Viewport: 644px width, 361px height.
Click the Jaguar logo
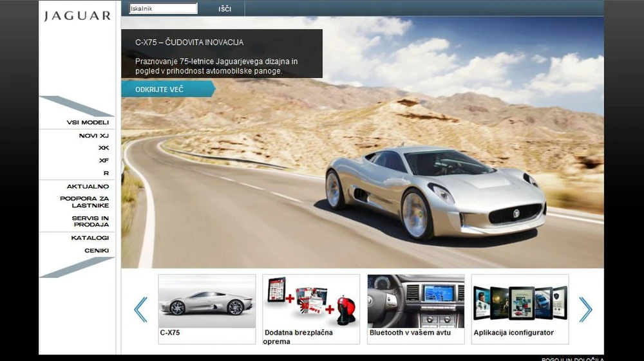(77, 16)
